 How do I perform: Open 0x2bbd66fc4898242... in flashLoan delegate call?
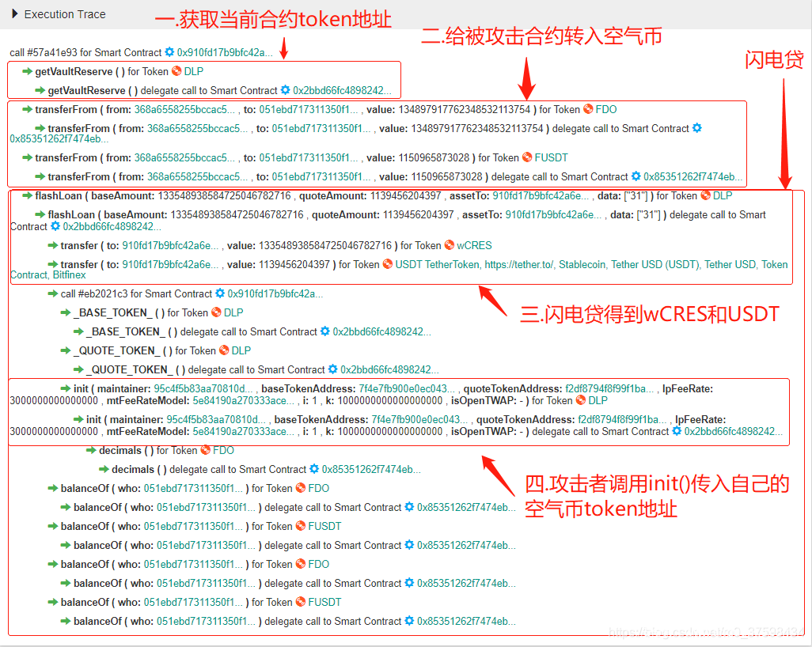[112, 227]
